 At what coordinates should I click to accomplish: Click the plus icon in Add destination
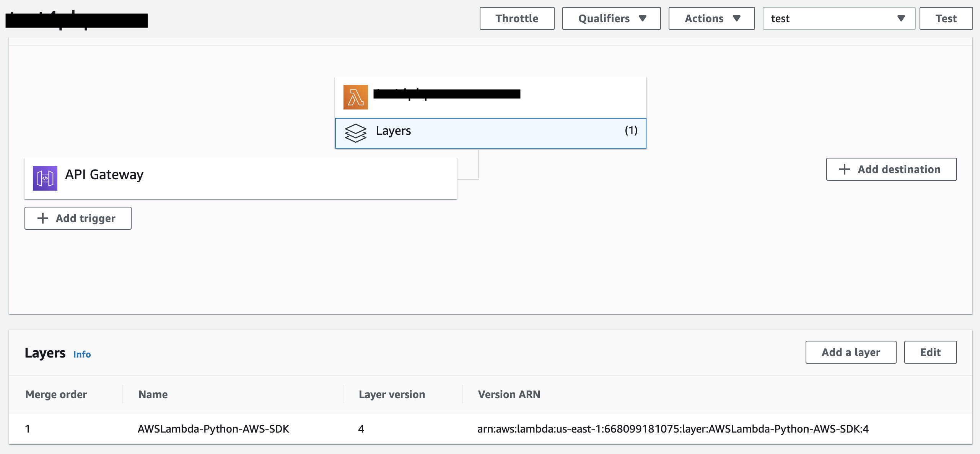(x=844, y=169)
